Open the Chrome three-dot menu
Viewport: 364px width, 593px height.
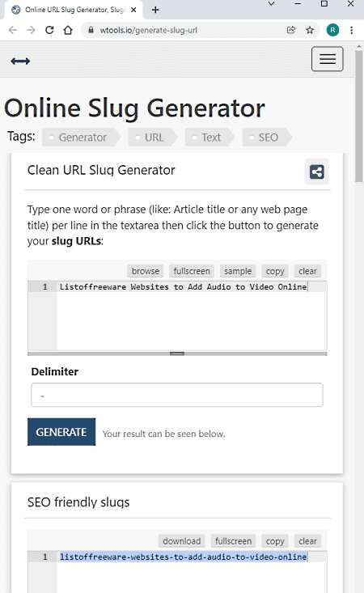click(x=352, y=30)
